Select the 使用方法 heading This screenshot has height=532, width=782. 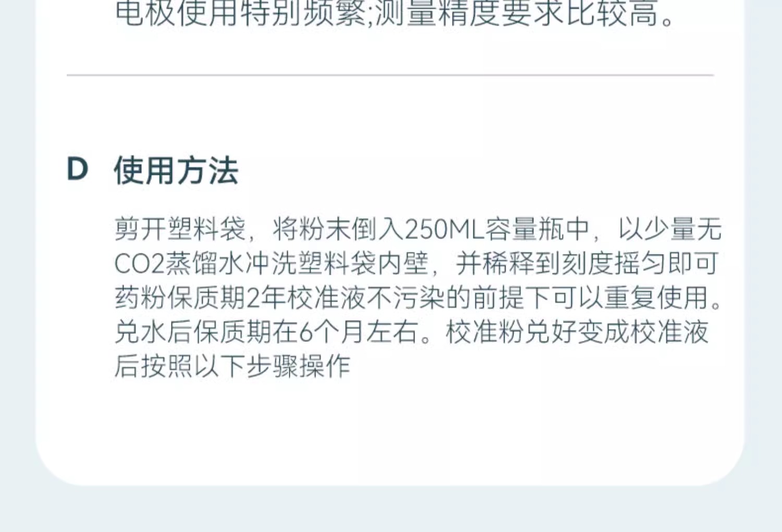[x=176, y=170]
